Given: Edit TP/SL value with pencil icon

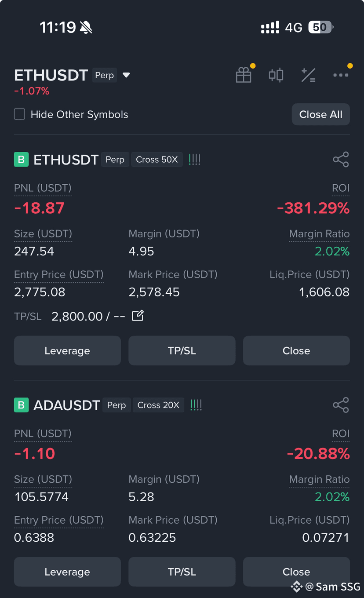Looking at the screenshot, I should point(138,316).
